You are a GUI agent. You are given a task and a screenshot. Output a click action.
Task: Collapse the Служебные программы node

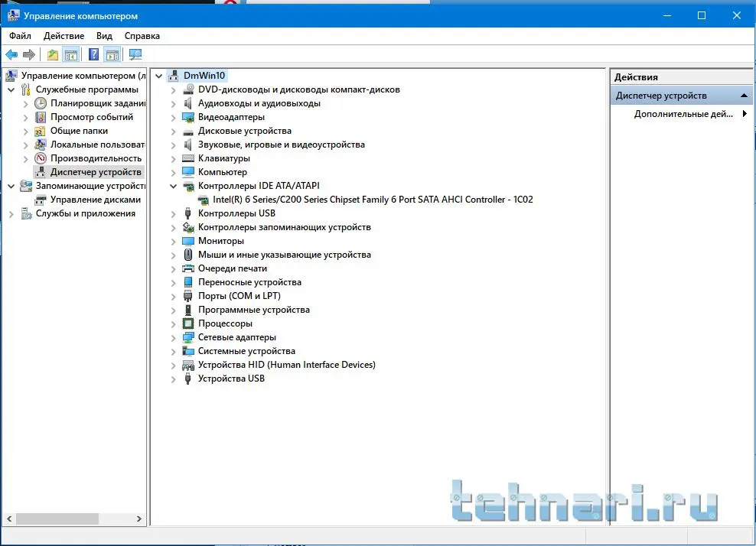point(11,89)
